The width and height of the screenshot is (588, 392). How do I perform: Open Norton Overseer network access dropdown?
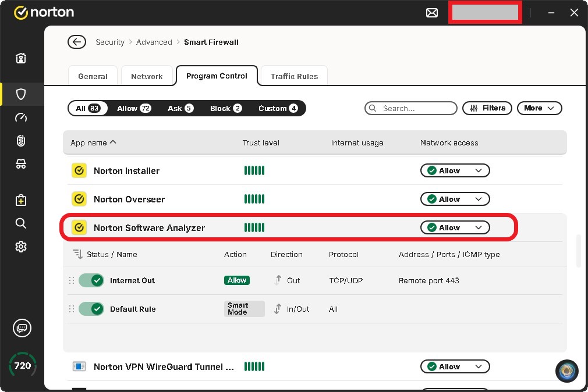click(x=455, y=199)
